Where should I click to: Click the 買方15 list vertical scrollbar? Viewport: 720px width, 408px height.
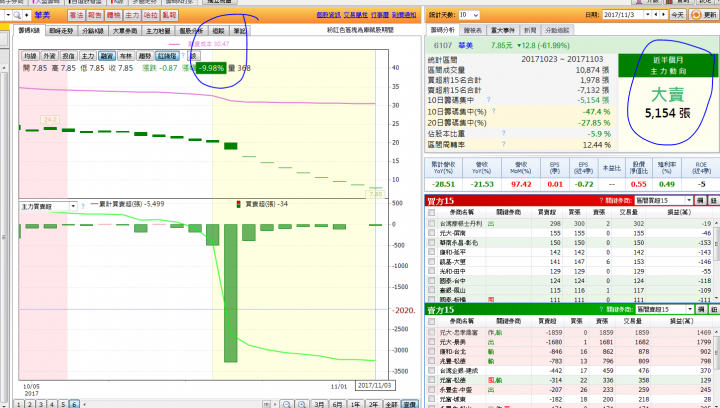(x=716, y=259)
